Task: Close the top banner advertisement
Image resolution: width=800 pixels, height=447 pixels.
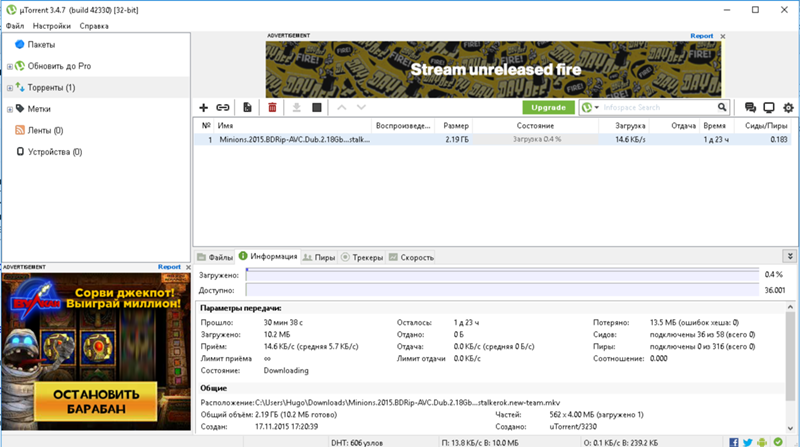Action: click(x=723, y=36)
